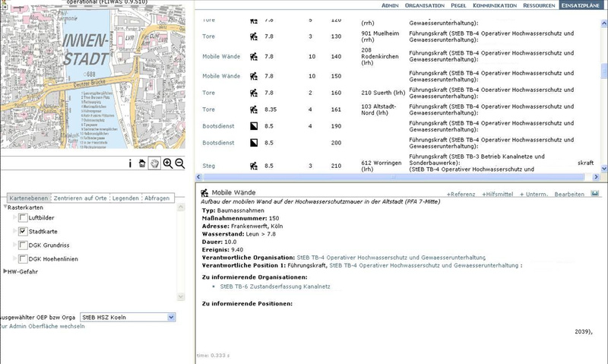608x364 pixels.
Task: Expand the Luftbilder layer arrow
Action: (15, 217)
